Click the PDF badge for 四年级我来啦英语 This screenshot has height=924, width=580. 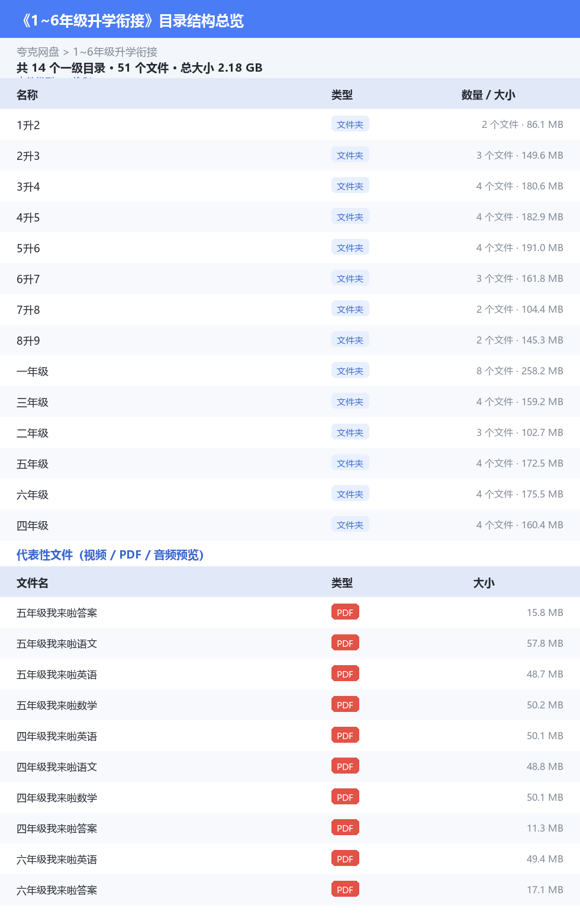pos(345,735)
